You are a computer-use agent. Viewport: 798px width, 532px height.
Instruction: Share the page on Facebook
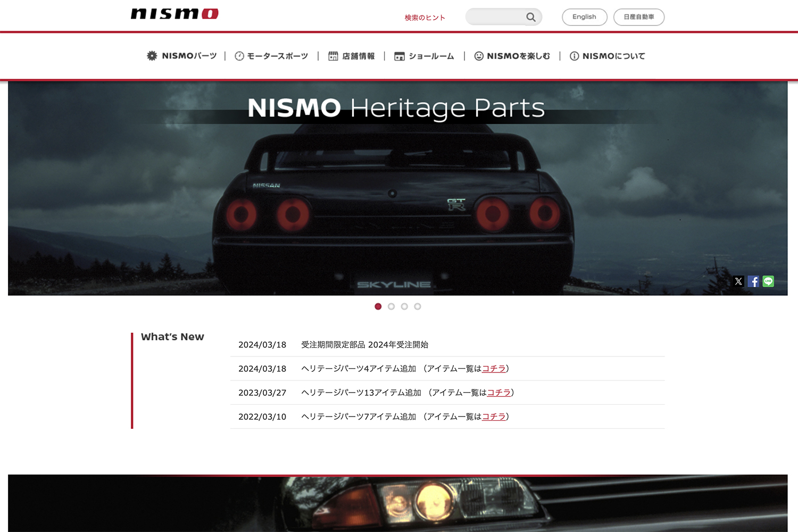point(753,281)
